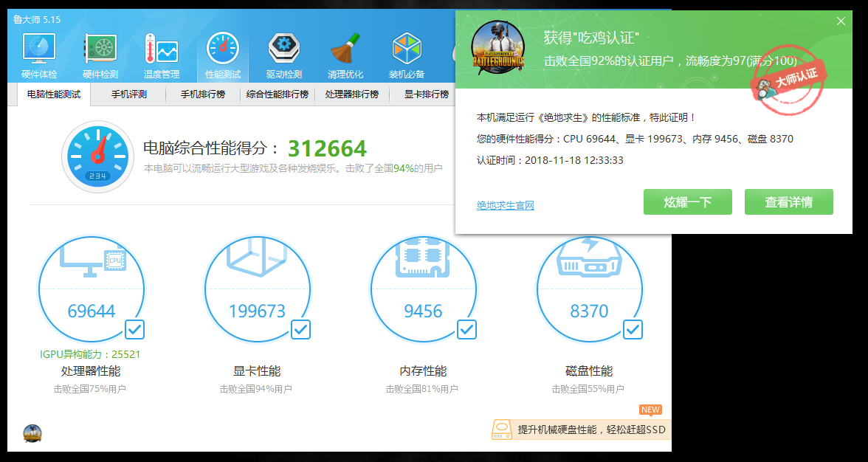Switch to 综合性能排行榜 tab
This screenshot has height=462, width=868.
[x=278, y=94]
